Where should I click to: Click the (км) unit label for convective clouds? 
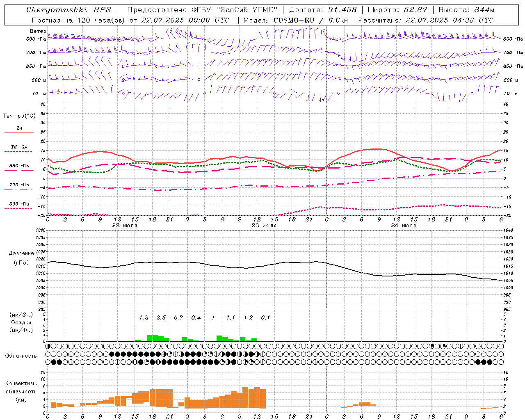point(21,399)
